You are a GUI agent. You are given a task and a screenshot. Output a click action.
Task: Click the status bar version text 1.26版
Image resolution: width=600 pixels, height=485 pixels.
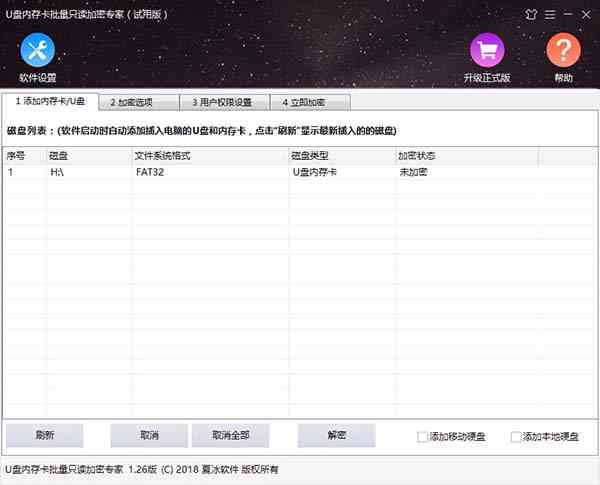coord(142,469)
